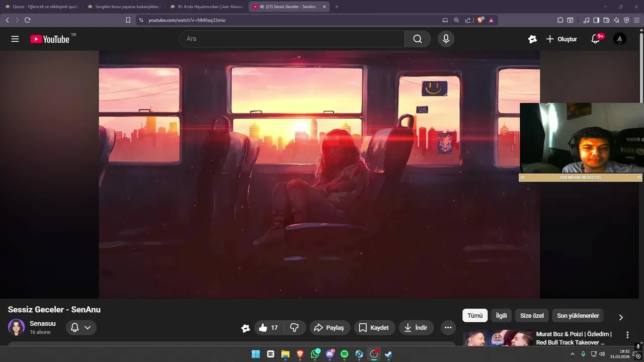
Task: Open the Murat Boz video thumbnail
Action: pos(498,338)
